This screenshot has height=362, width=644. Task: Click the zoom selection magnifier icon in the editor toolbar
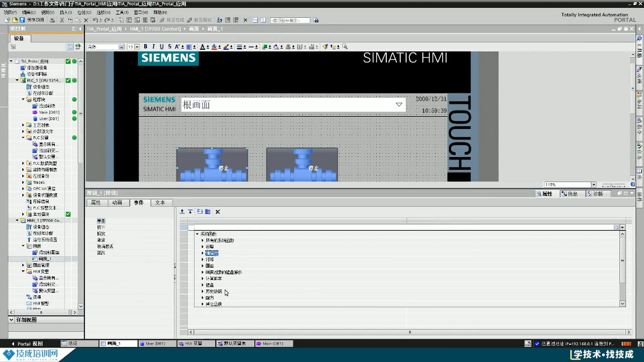(345, 47)
